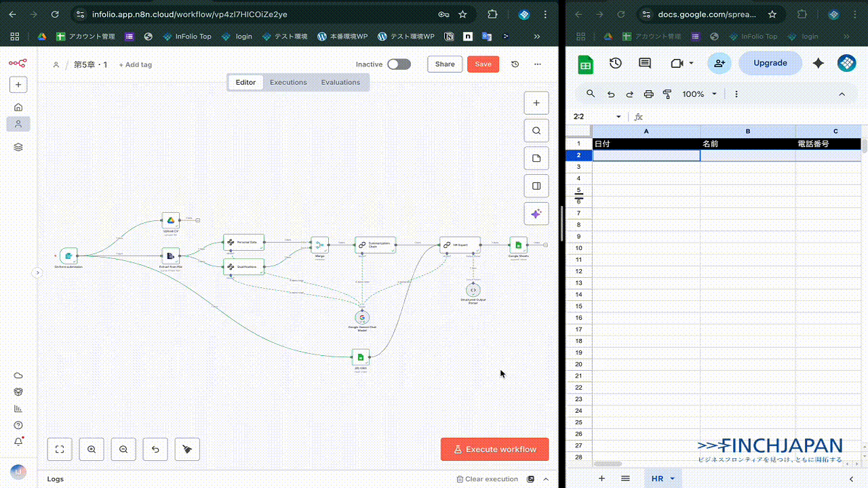
Task: Click the tidy up workflow broom icon
Action: [x=187, y=449]
